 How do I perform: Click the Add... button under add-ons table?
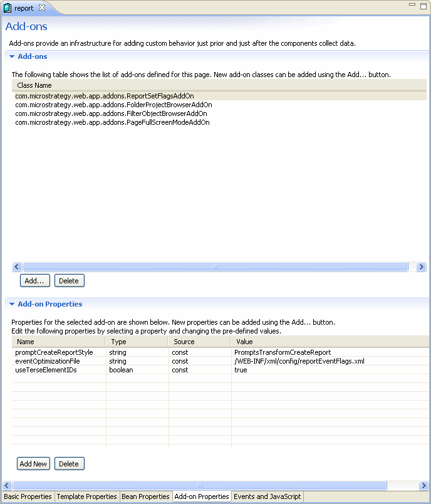pyautogui.click(x=34, y=281)
